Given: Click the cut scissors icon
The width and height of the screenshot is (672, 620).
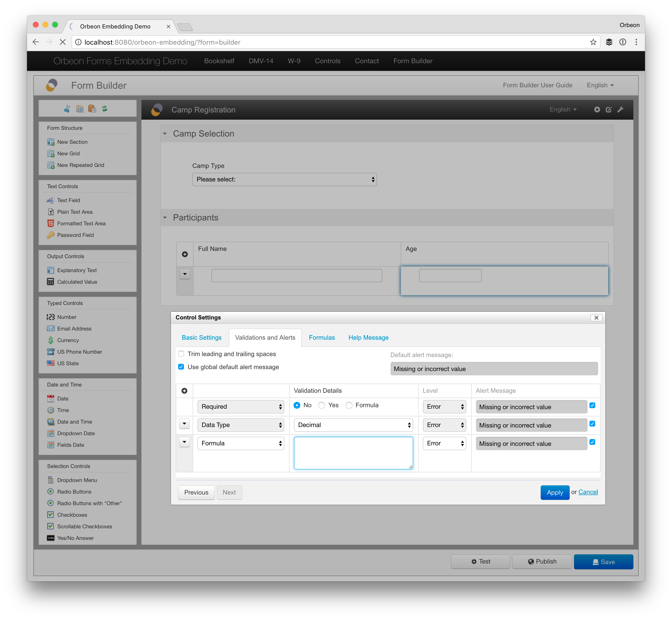Looking at the screenshot, I should coord(67,109).
